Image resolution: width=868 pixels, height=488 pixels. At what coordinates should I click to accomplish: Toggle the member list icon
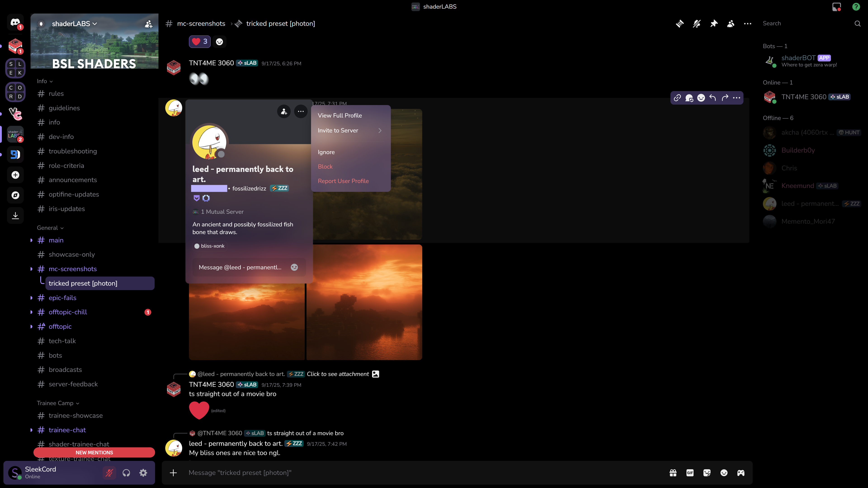(x=731, y=23)
